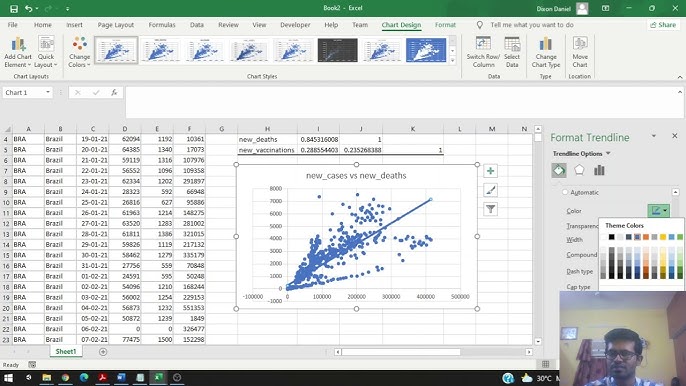Switch to the Insert tab

click(x=74, y=25)
